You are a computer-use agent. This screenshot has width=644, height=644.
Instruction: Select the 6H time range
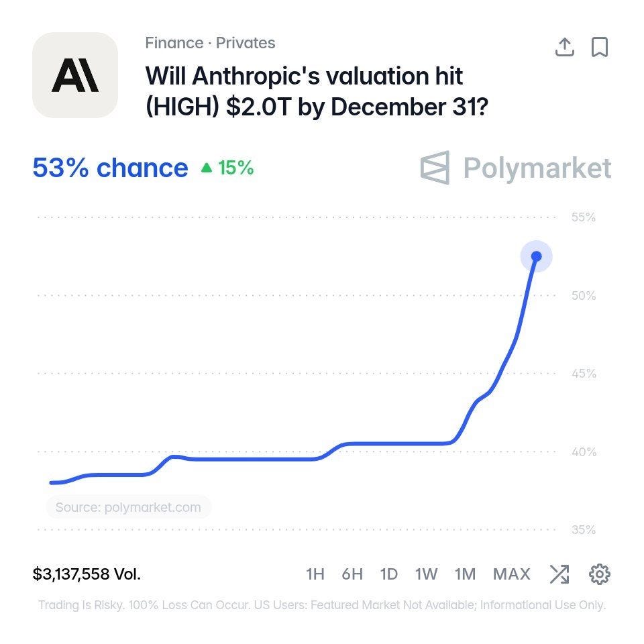[x=352, y=574]
